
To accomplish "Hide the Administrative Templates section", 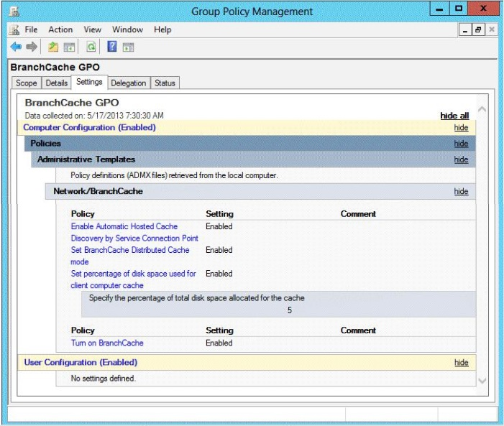I will [x=461, y=159].
